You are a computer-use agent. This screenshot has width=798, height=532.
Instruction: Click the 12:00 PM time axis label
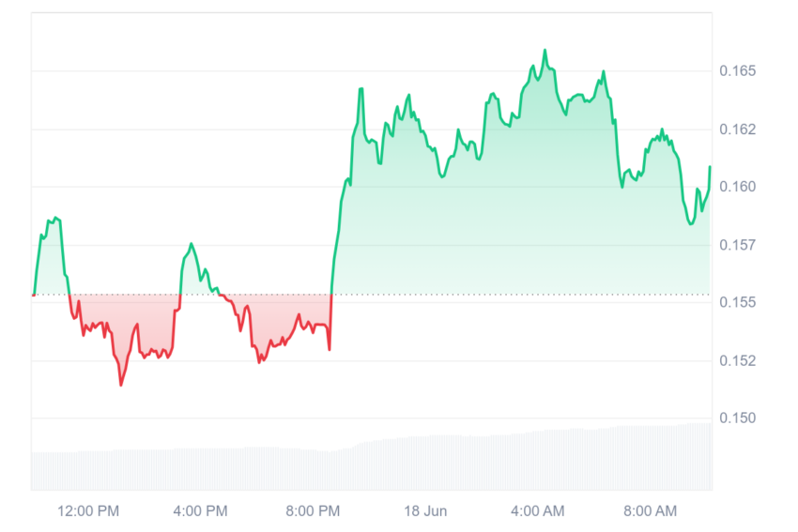point(88,510)
